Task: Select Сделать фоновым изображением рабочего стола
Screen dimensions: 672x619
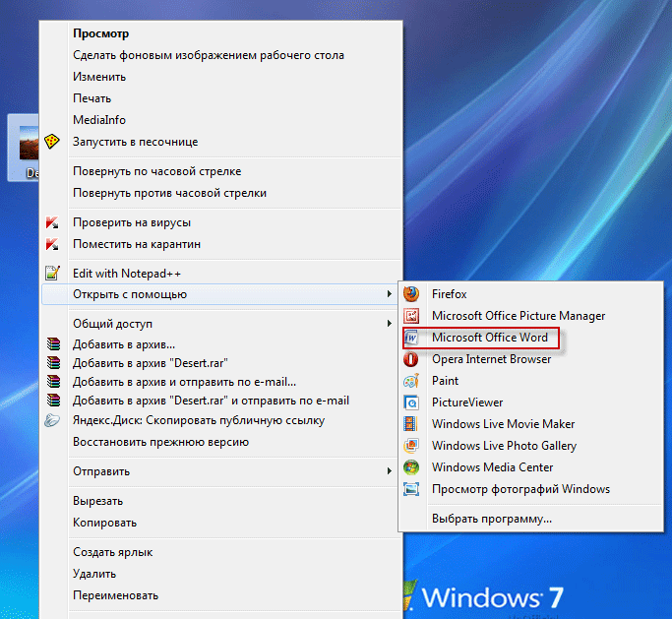Action: (x=209, y=55)
